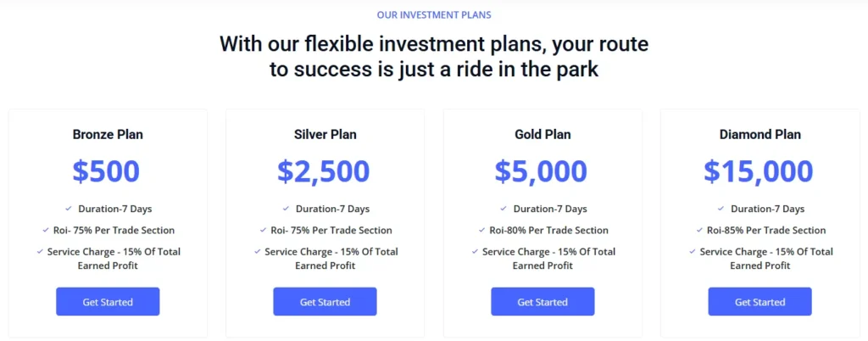Click the Silver Plan Get Started button
Image resolution: width=868 pixels, height=341 pixels.
tap(325, 302)
